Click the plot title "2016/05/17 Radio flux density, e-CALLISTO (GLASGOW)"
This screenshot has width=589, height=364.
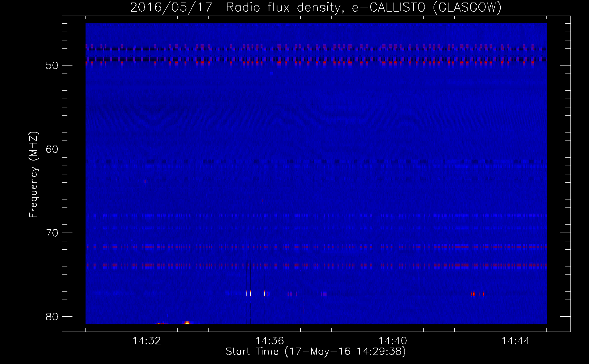tap(316, 7)
